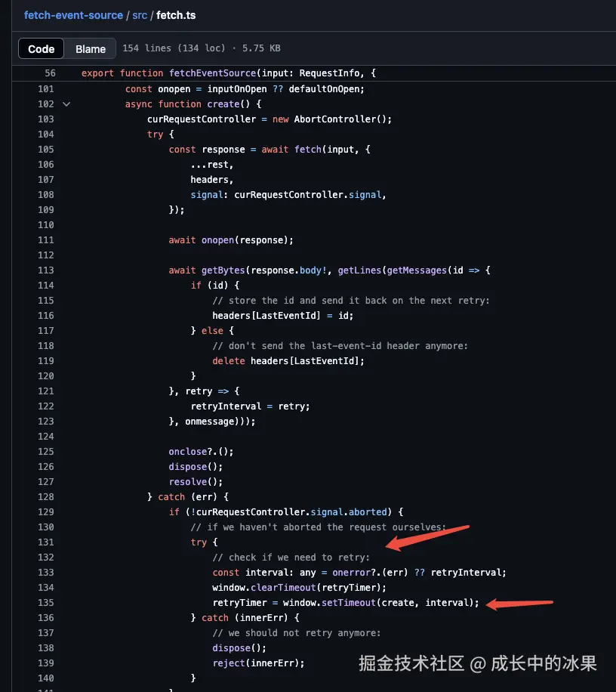Click line number 111
Viewport: 616px width, 692px height.
46,240
